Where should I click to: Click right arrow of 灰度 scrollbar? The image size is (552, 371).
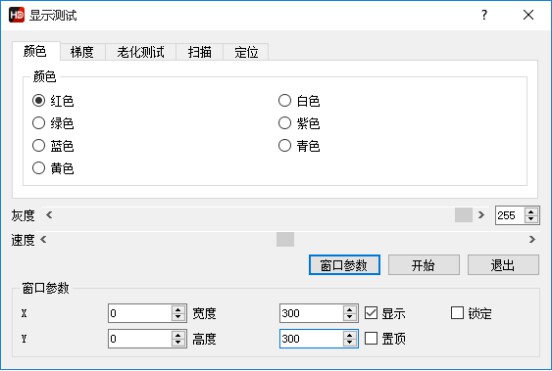[481, 214]
